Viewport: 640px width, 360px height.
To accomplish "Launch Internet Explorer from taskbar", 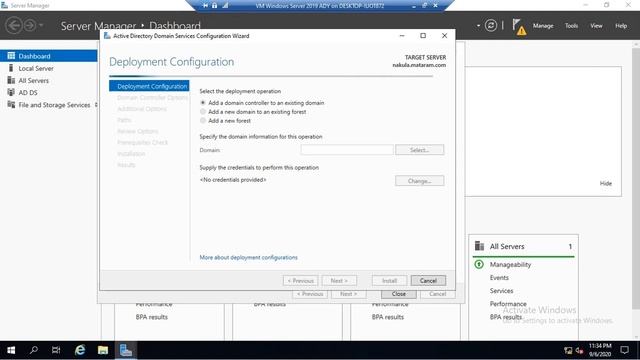I will (x=80, y=350).
